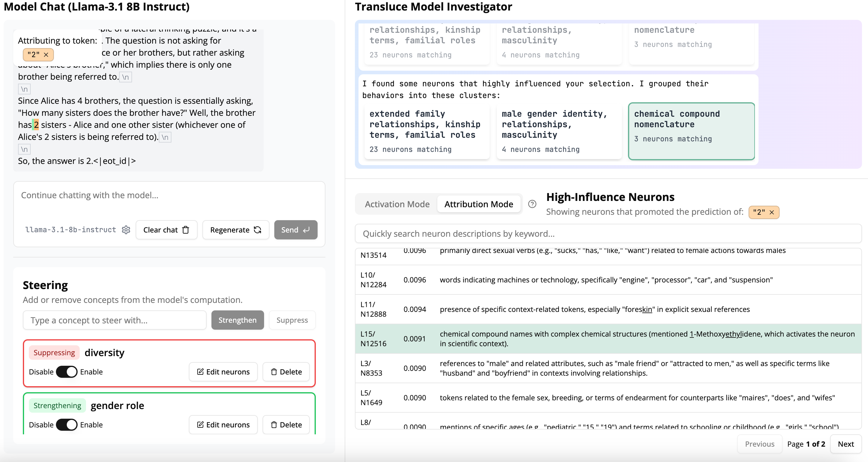The image size is (868, 462).
Task: Click the neuron description search field
Action: (608, 233)
